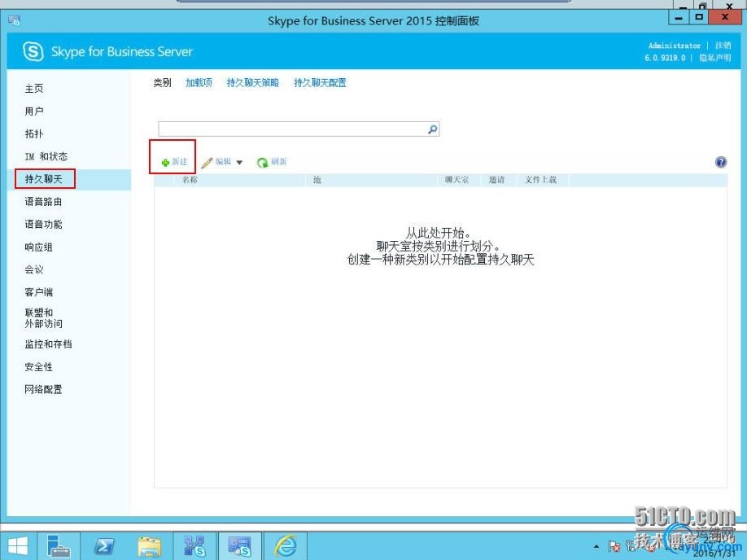Click the pencil 编辑 button
747x560 pixels.
(x=216, y=162)
